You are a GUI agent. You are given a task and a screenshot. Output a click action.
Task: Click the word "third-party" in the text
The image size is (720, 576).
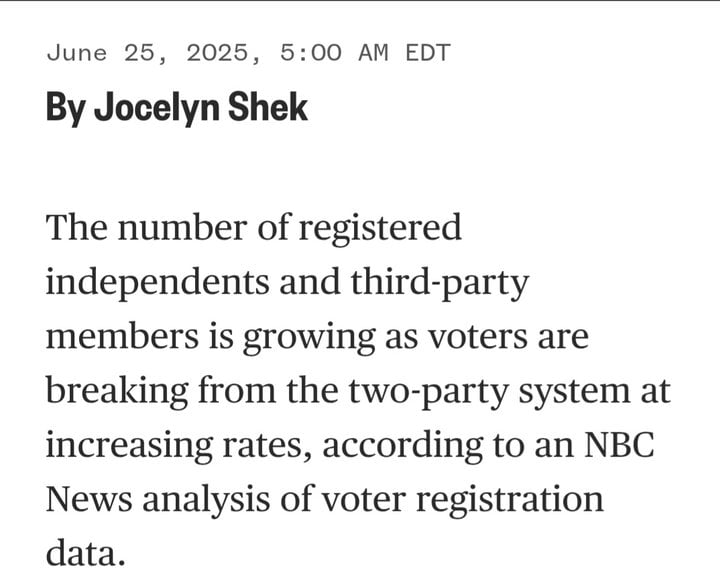point(440,282)
